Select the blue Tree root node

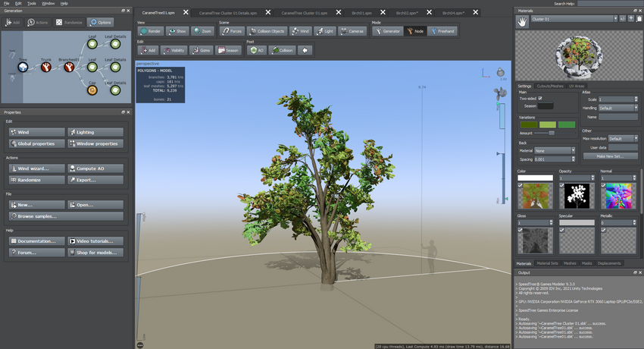point(23,68)
